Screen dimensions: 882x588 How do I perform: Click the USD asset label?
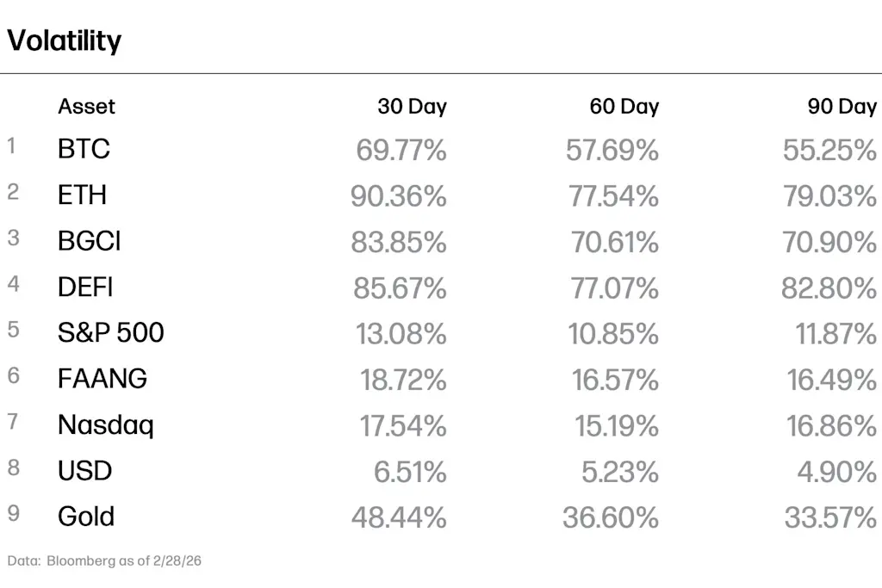(x=85, y=471)
